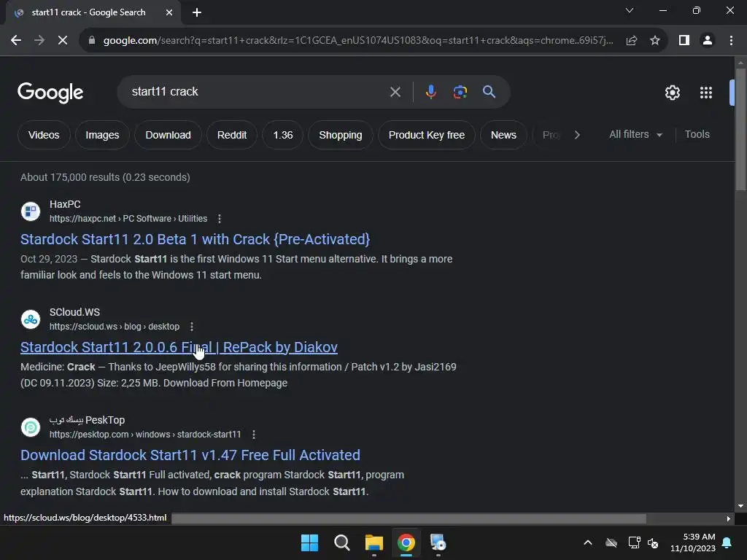Open the HaxPC result favicon
The width and height of the screenshot is (747, 560).
point(31,211)
